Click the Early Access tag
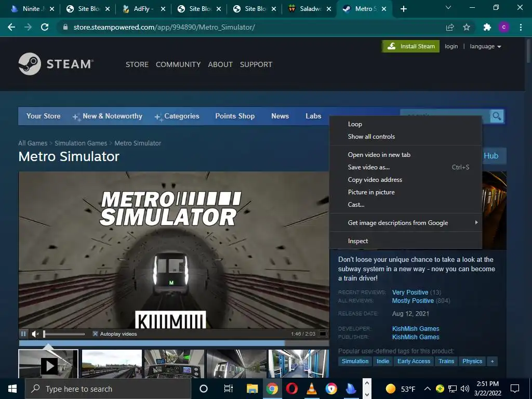Viewport: 532px width, 399px height. click(414, 362)
